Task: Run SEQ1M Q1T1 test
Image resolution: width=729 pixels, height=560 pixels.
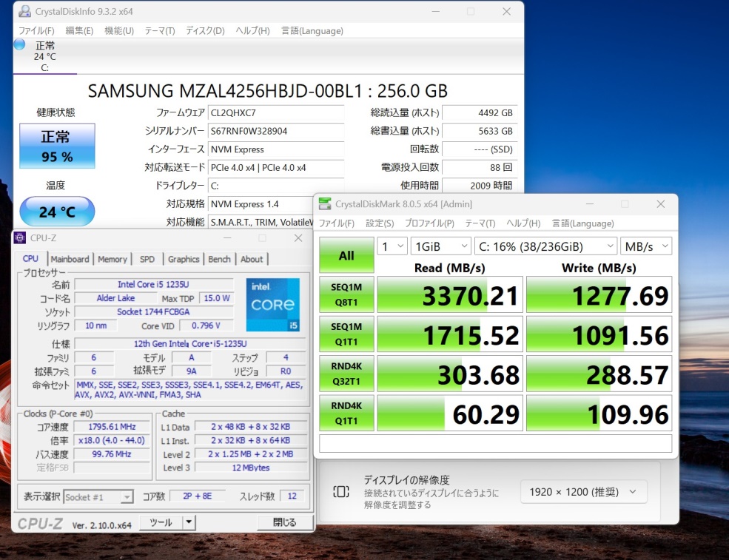Action: click(346, 334)
